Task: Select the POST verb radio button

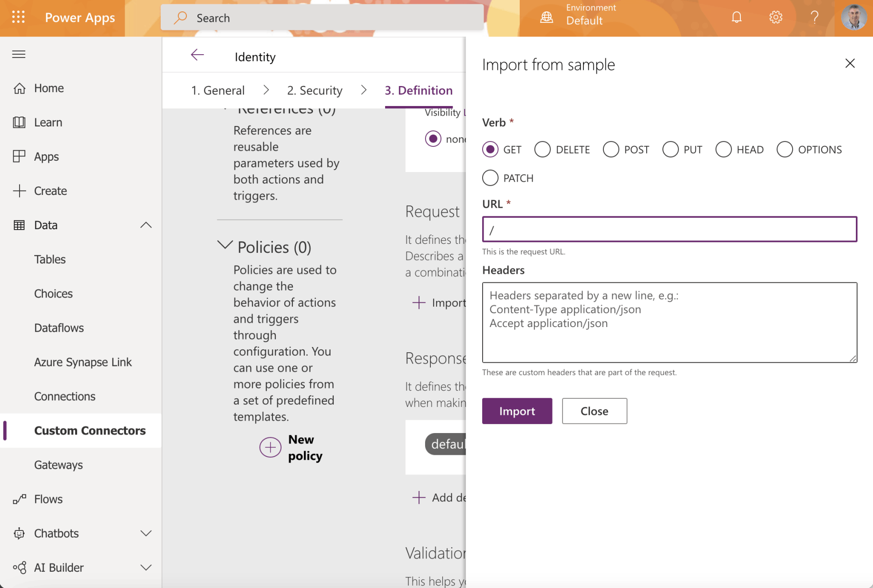Action: (611, 149)
